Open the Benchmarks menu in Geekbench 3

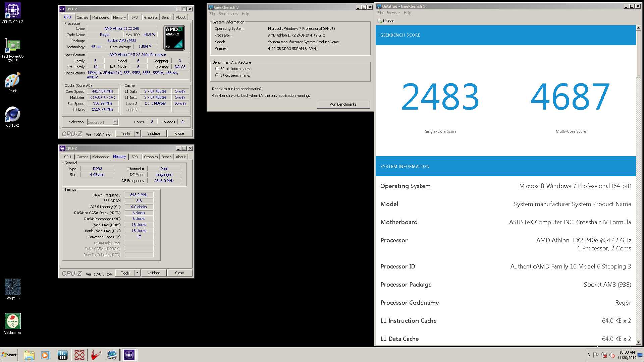coord(228,14)
